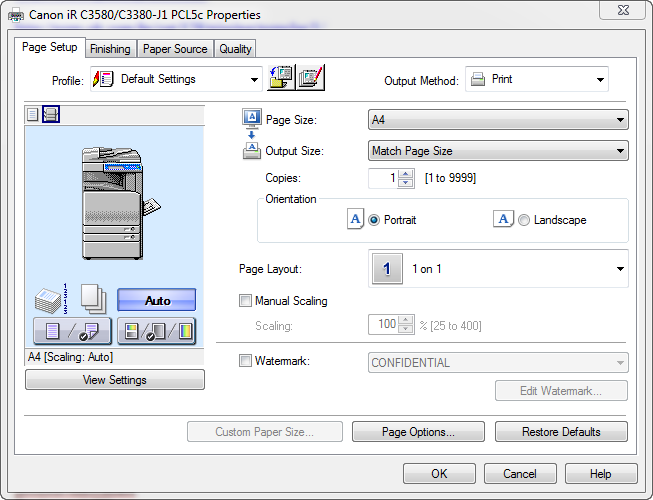This screenshot has width=653, height=500.
Task: Click the Landscape orientation page icon
Action: pos(503,219)
